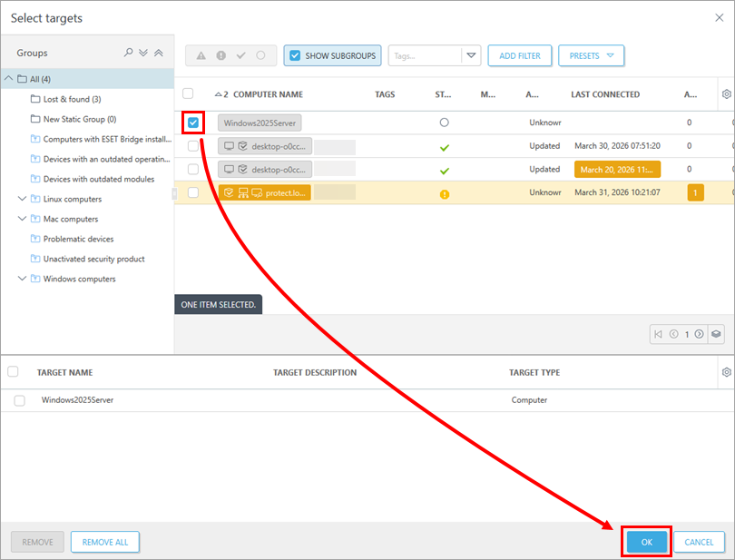Select the Lost & found group
Image resolution: width=735 pixels, height=560 pixels.
(x=72, y=99)
